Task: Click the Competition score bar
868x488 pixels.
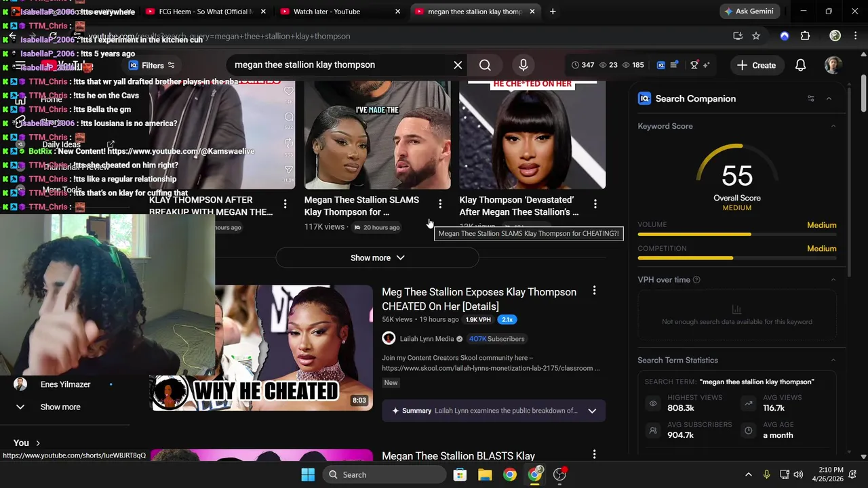Action: click(737, 258)
